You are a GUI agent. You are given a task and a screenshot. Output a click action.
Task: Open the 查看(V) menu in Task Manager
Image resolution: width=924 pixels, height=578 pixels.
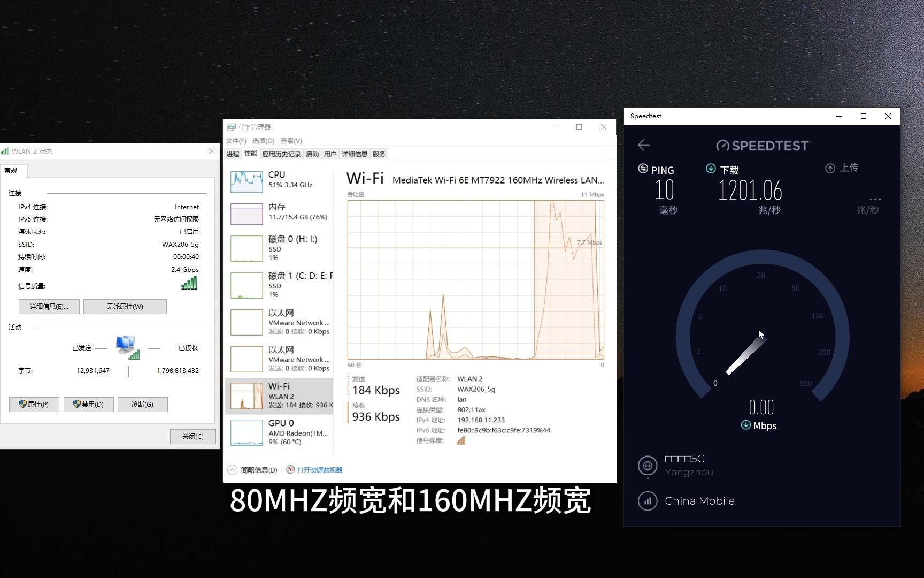[291, 141]
